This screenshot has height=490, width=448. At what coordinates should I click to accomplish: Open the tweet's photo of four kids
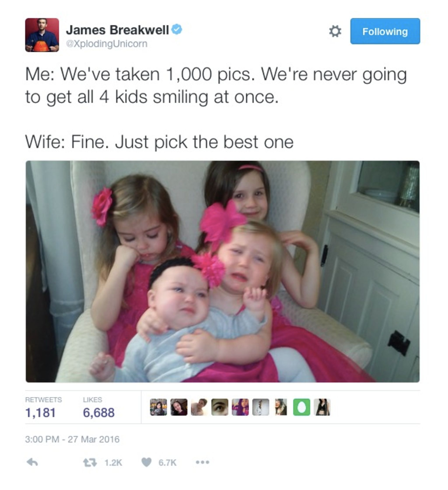click(x=223, y=271)
